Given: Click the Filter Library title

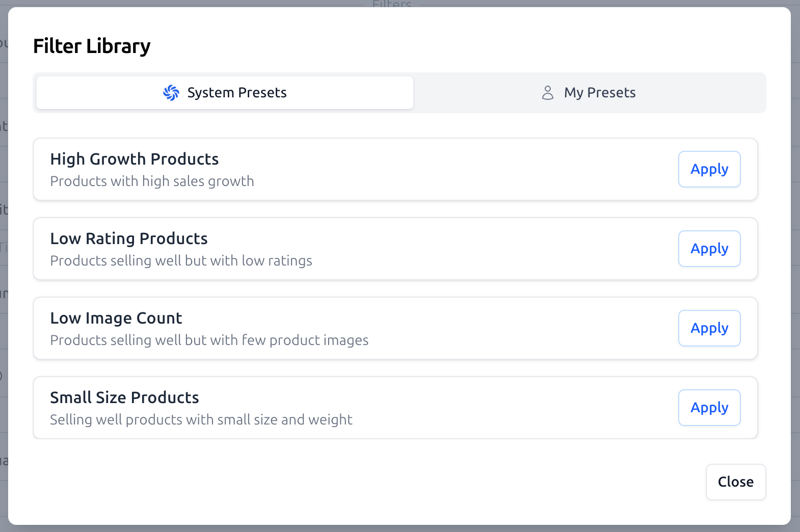Looking at the screenshot, I should (x=92, y=46).
